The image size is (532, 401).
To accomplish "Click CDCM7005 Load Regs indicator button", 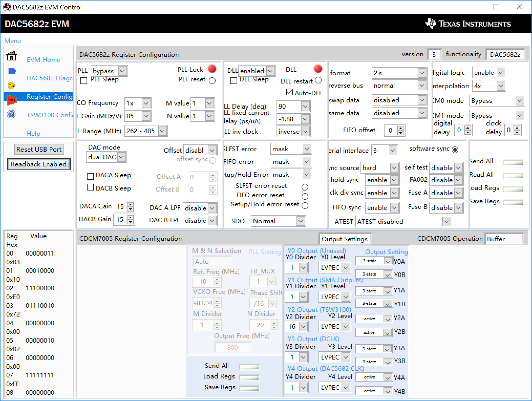I will click(249, 378).
